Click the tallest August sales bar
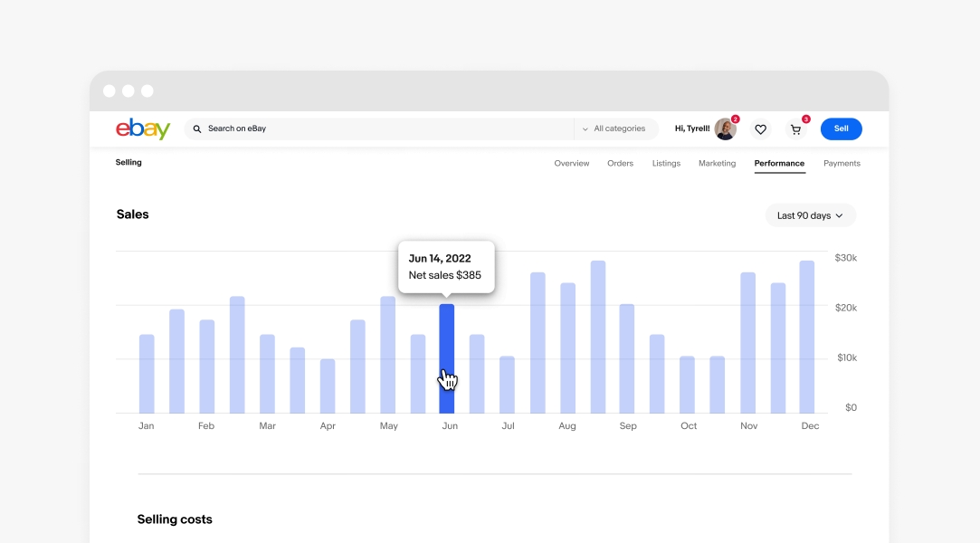The height and width of the screenshot is (543, 980). pos(598,337)
